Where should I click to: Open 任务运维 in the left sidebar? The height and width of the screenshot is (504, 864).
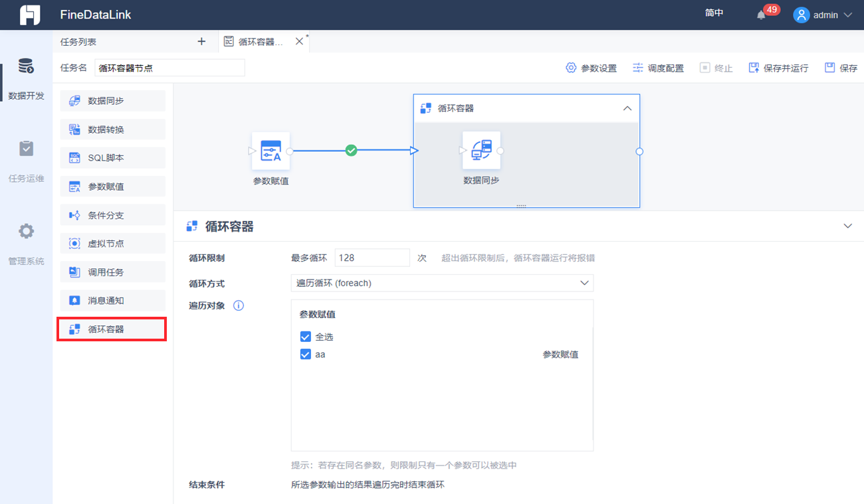coord(26,162)
